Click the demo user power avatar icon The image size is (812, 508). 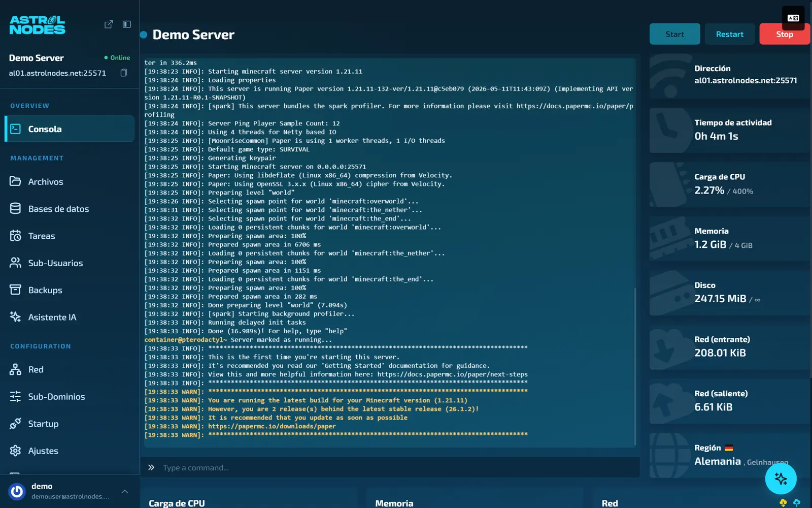(17, 491)
